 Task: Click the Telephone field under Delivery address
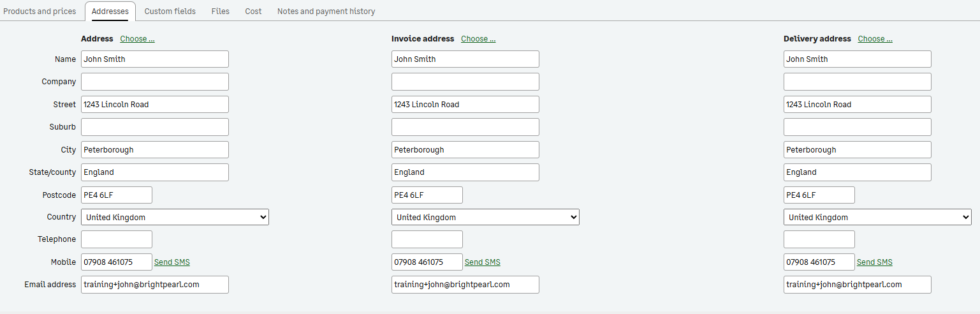[x=819, y=239]
